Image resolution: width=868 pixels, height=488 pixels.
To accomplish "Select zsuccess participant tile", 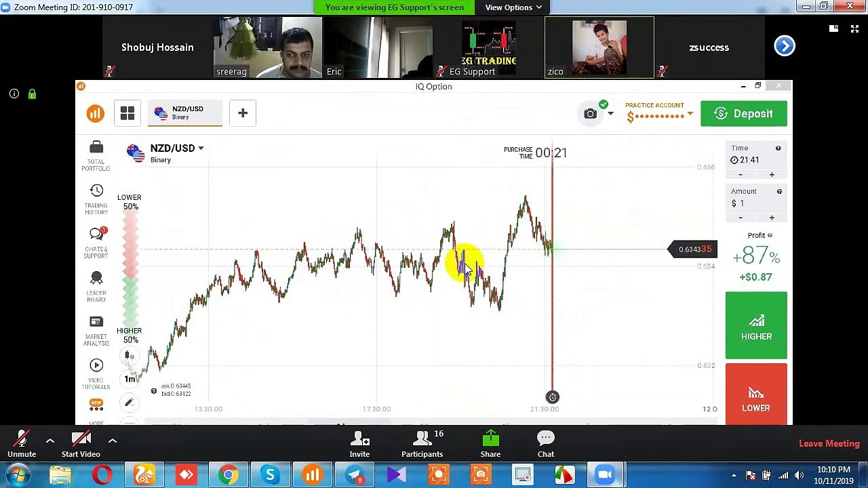I will pos(709,47).
